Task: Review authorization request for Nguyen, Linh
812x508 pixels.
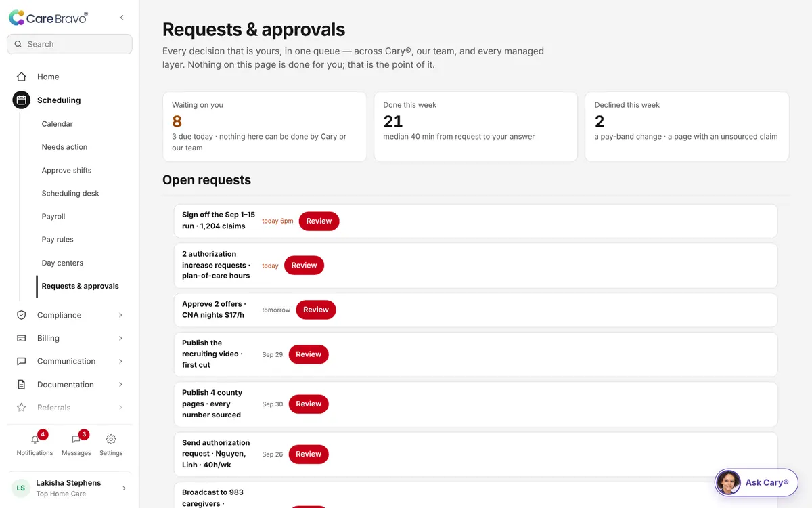Action: click(309, 454)
